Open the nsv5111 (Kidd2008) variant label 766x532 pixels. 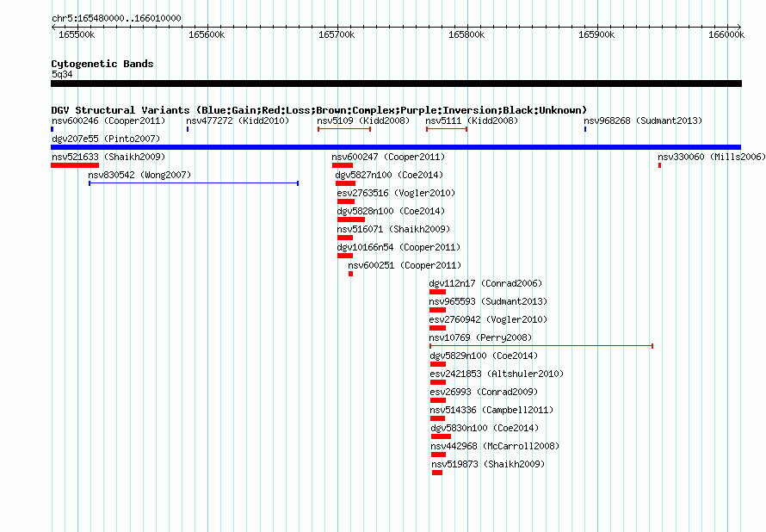coord(472,121)
